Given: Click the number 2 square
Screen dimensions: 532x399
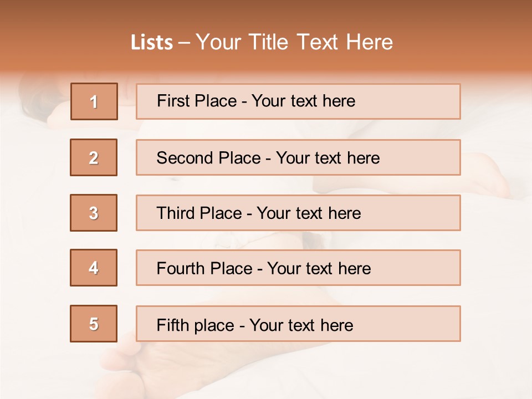Looking at the screenshot, I should [94, 157].
